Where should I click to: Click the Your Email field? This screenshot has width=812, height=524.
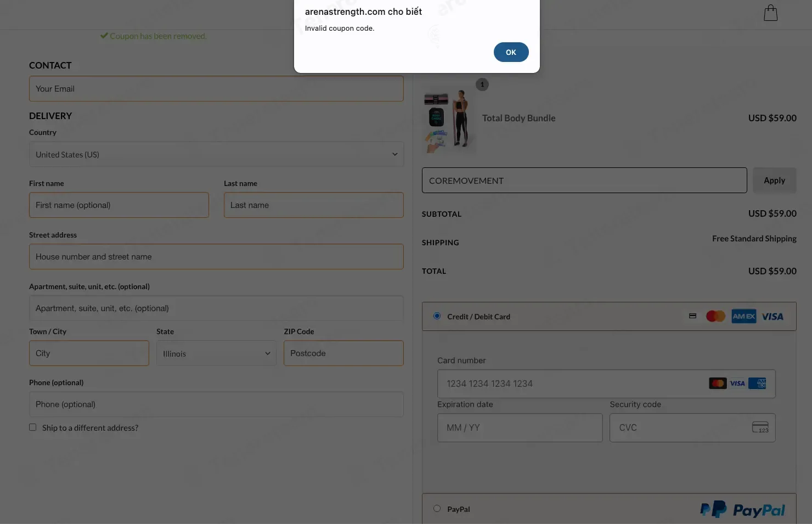216,88
